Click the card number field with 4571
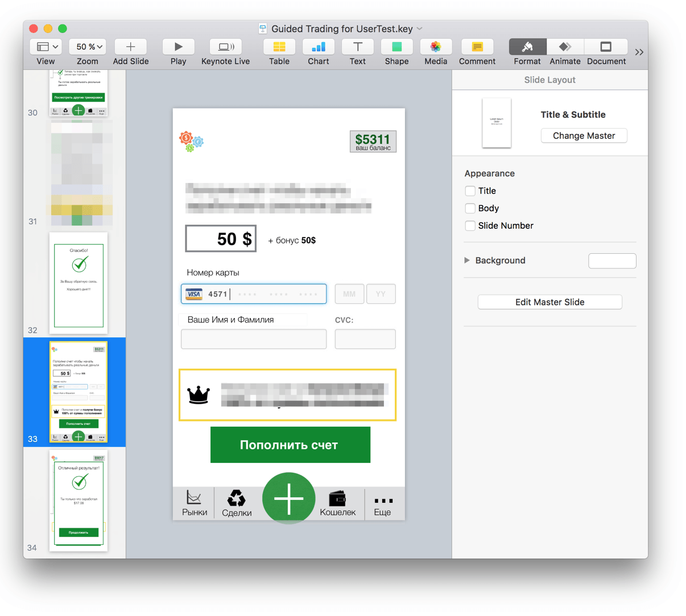 pyautogui.click(x=254, y=294)
